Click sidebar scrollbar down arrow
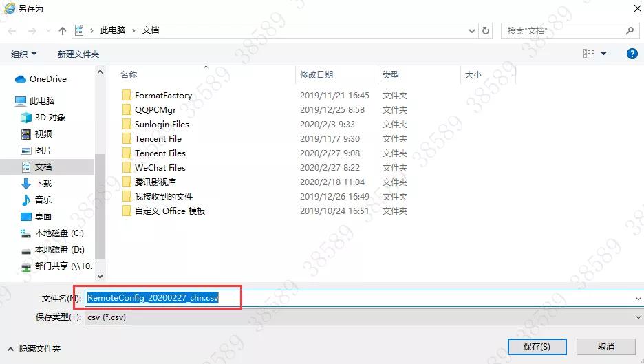The image size is (644, 364). 100,277
